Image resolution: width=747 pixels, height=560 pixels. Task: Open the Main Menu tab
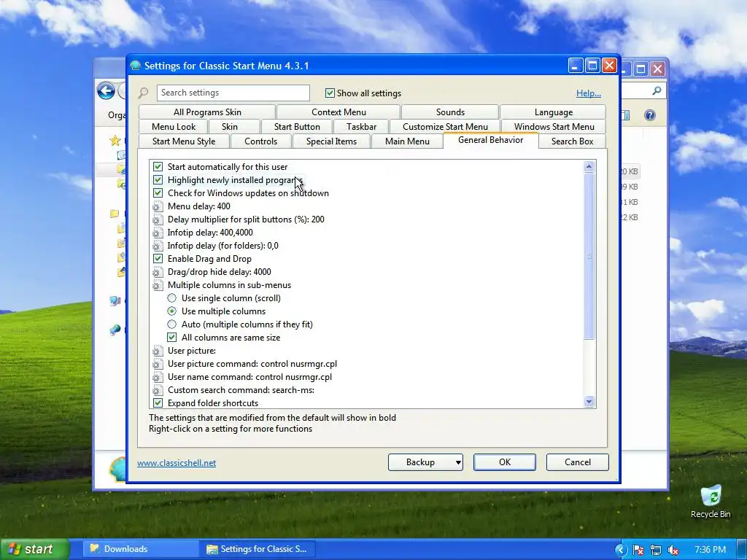pyautogui.click(x=407, y=141)
